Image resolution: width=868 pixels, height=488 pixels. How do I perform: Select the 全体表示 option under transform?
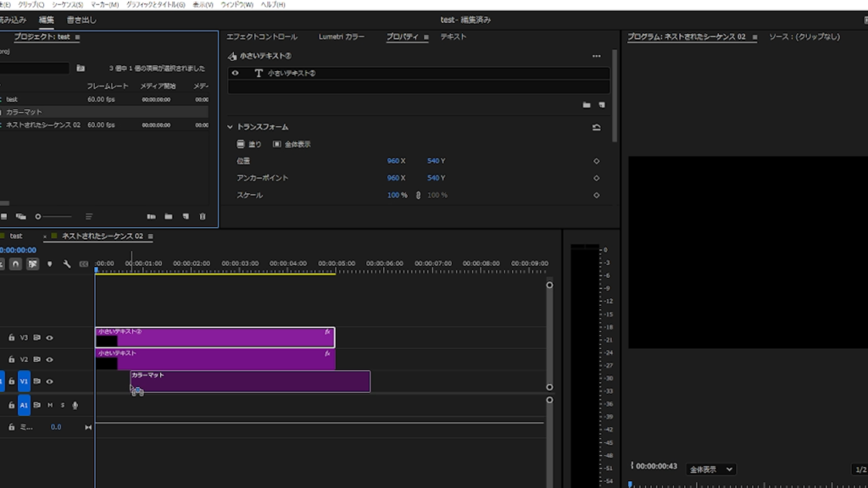pos(292,144)
